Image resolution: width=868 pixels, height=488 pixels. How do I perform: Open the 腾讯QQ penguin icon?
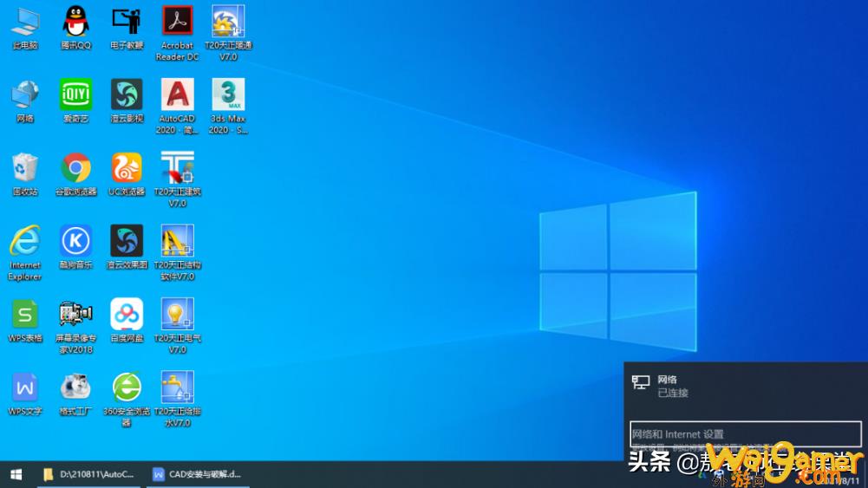[x=75, y=28]
